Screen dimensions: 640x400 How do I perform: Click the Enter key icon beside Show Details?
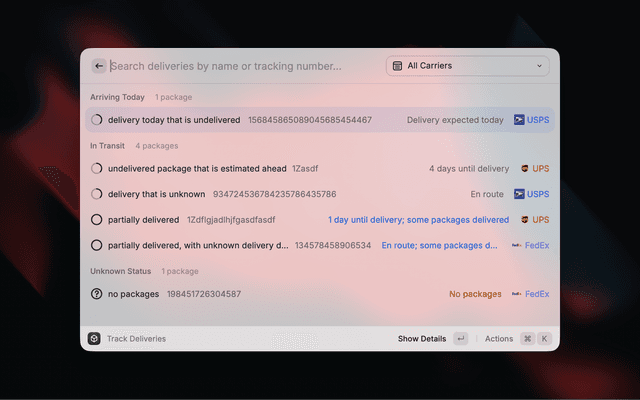point(460,339)
